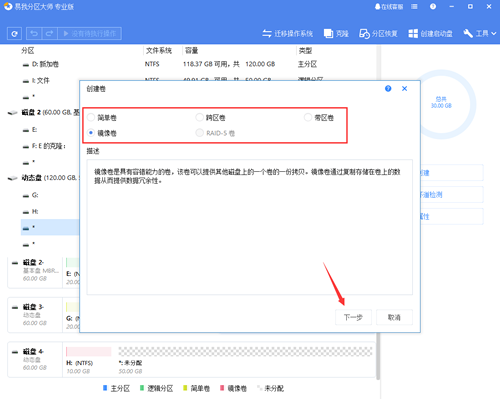
Task: Select the I: 文件 partition row
Action: (x=50, y=80)
